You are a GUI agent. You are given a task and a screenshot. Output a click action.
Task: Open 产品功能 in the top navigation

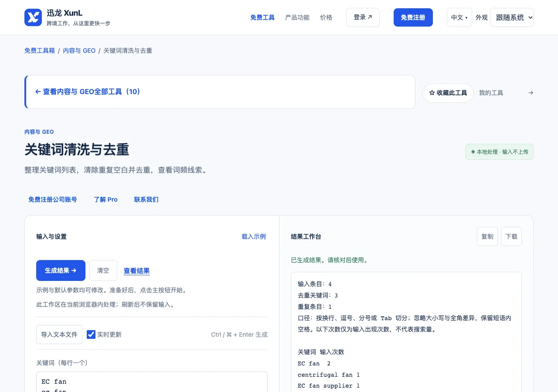click(x=297, y=17)
